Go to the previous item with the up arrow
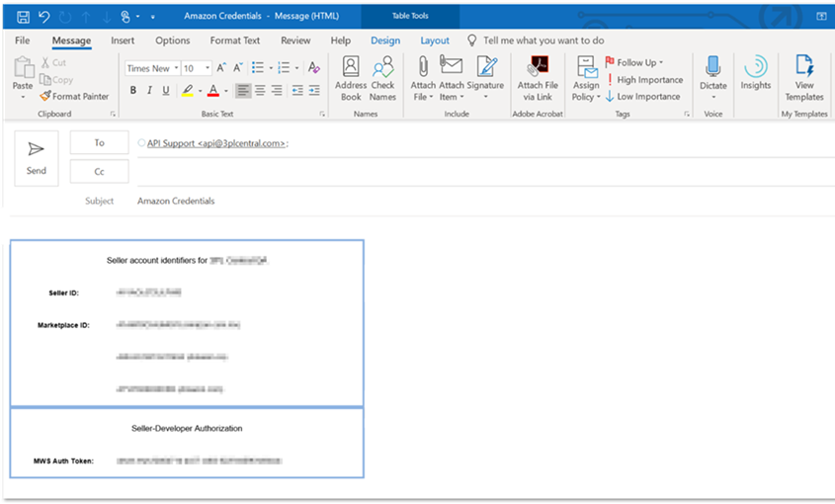Viewport: 835px width, 504px height. [x=86, y=17]
